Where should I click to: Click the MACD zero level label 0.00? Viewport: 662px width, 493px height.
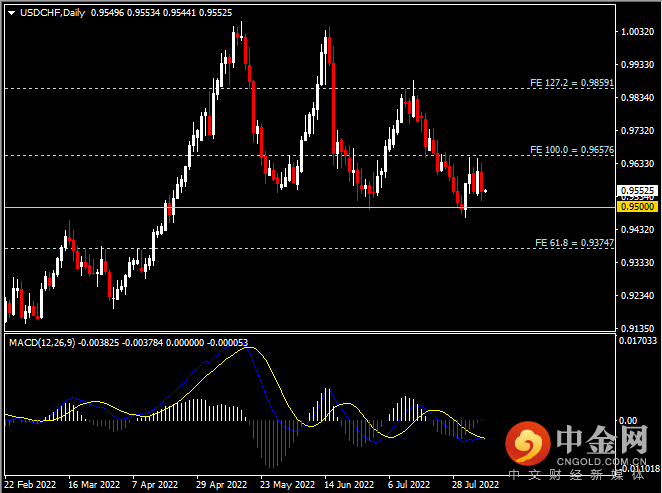point(628,420)
